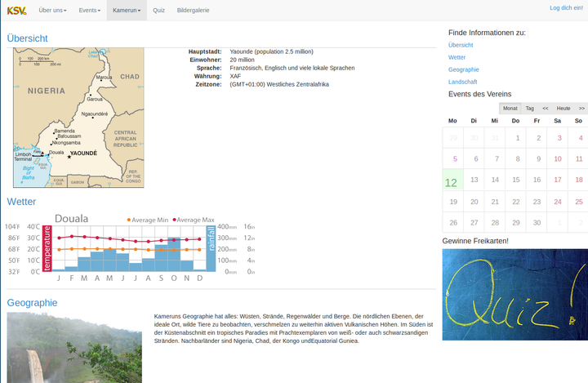The width and height of the screenshot is (588, 383).
Task: Go to previous month with << button
Action: [x=546, y=108]
